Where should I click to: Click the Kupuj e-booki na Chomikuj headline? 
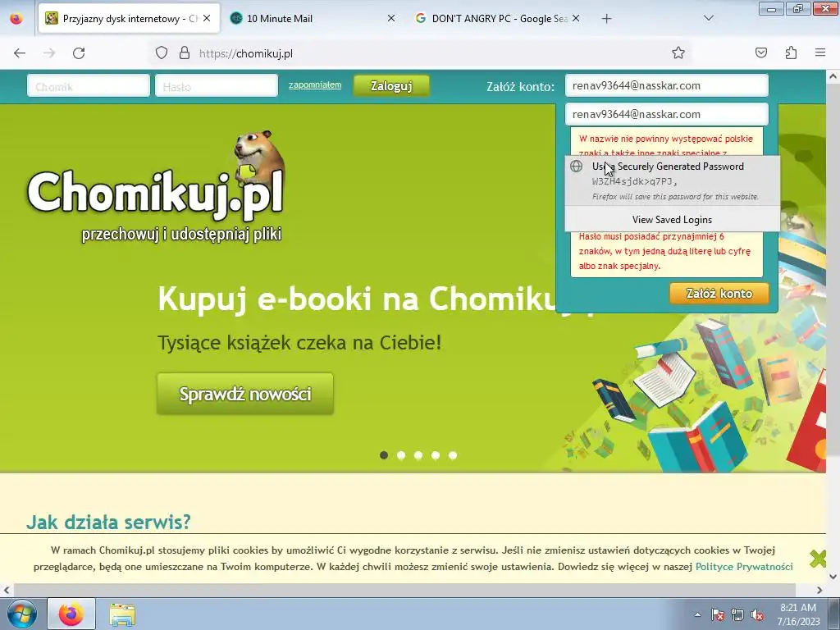358,299
